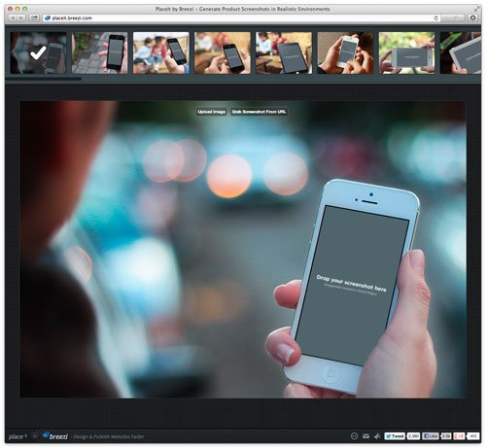Pick the landscape white iPhone thumbnail
Viewport: 486px width, 448px height.
point(406,52)
